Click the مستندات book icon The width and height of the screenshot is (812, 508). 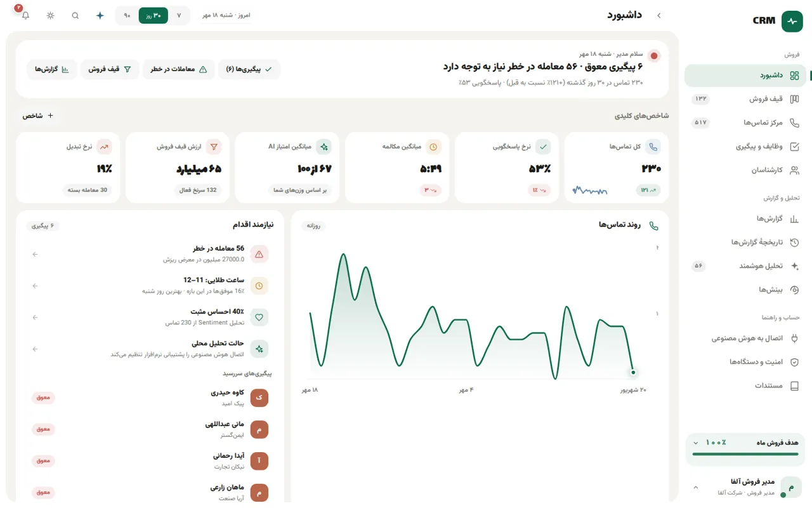tap(794, 386)
